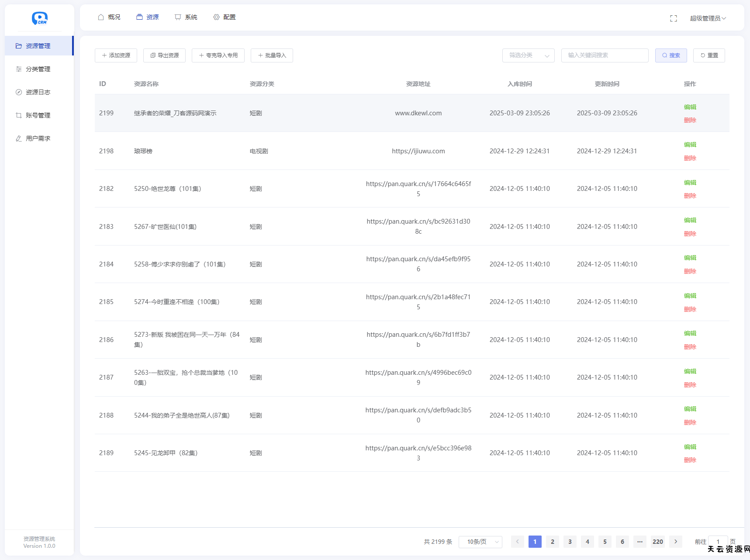Switch to the 概况 top tab
The height and width of the screenshot is (560, 750).
point(109,17)
